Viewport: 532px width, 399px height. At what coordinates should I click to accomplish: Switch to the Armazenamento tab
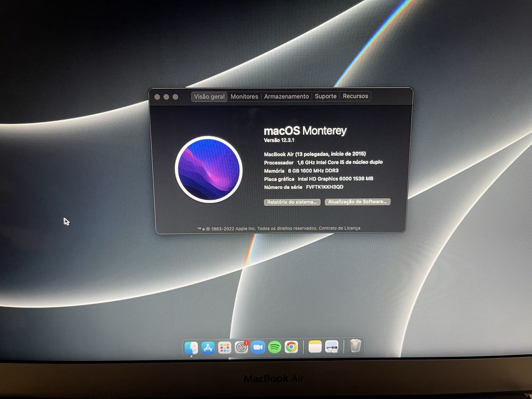point(286,96)
